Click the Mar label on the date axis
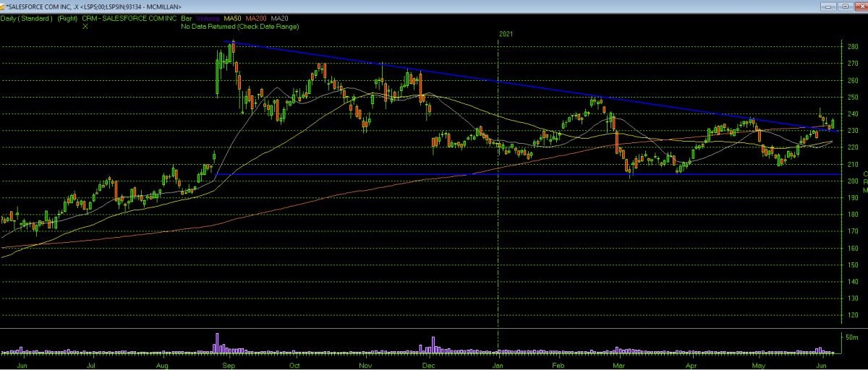 (x=629, y=366)
